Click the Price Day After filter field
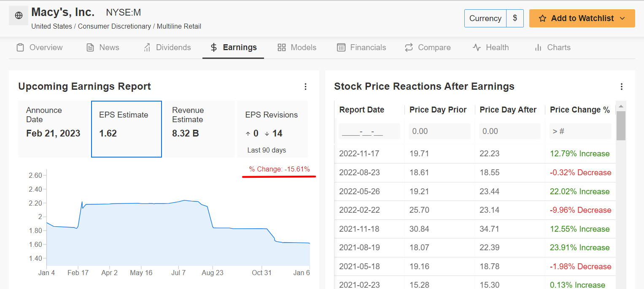Viewport: 644px width, 289px height. (509, 131)
